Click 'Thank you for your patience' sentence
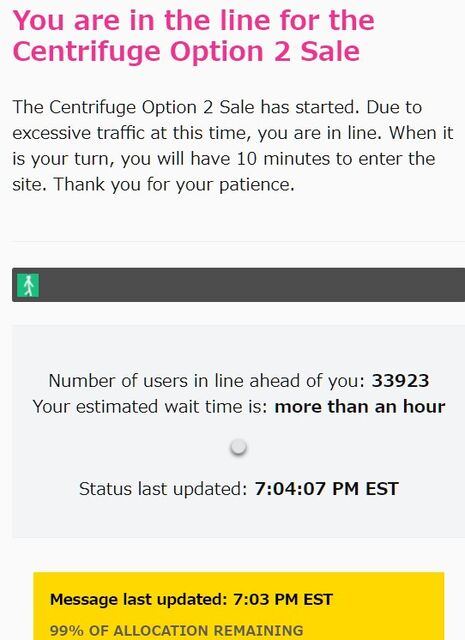465x640 pixels. coord(174,184)
